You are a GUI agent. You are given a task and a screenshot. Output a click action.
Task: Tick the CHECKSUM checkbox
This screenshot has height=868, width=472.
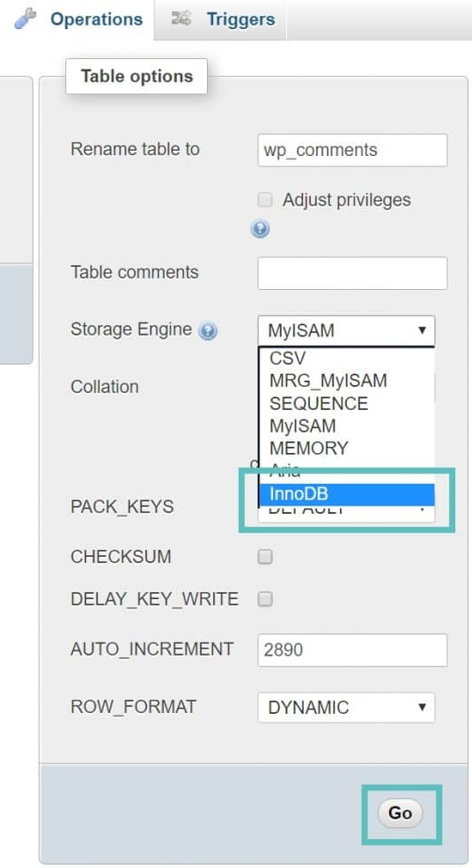266,556
